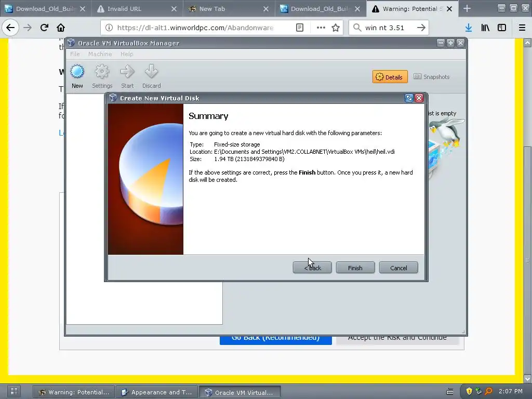Switch to Appearance and T... taskbar item
The width and height of the screenshot is (532, 399).
[157, 392]
